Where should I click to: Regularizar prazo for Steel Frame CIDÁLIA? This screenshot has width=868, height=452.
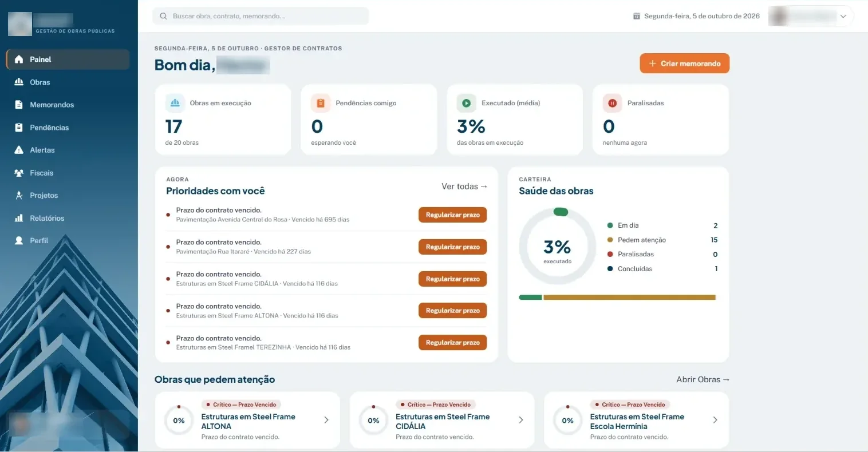click(x=453, y=279)
